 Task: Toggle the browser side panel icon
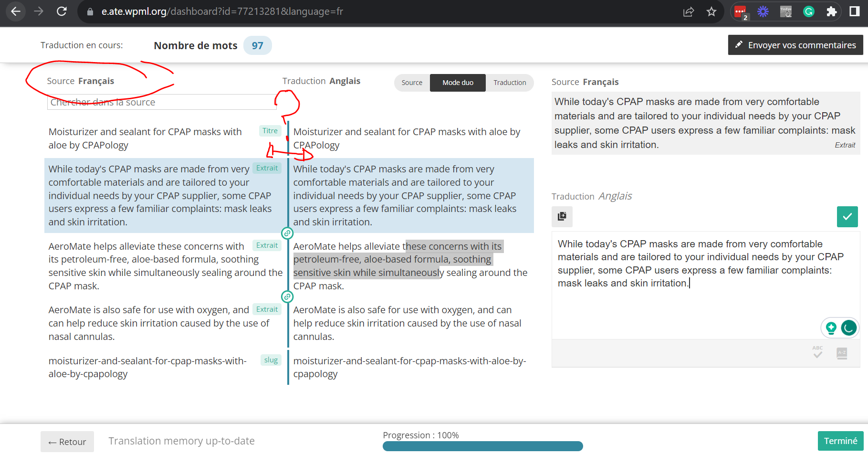coord(855,11)
